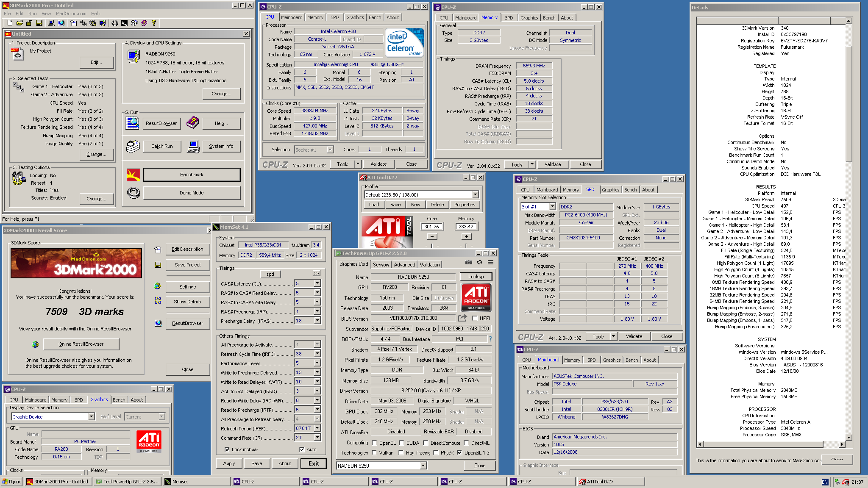Viewport: 868px width, 488px height.
Task: Open Run menu in 3DMark2000
Action: (x=32, y=14)
